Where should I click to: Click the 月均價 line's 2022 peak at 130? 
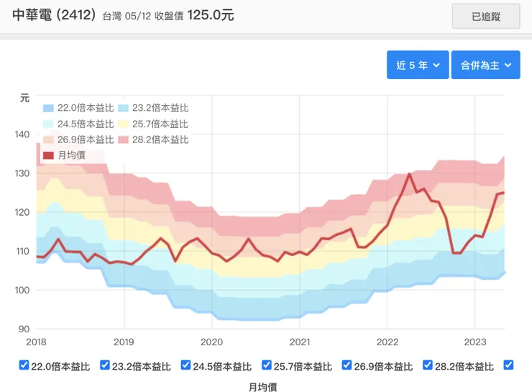[x=410, y=174]
